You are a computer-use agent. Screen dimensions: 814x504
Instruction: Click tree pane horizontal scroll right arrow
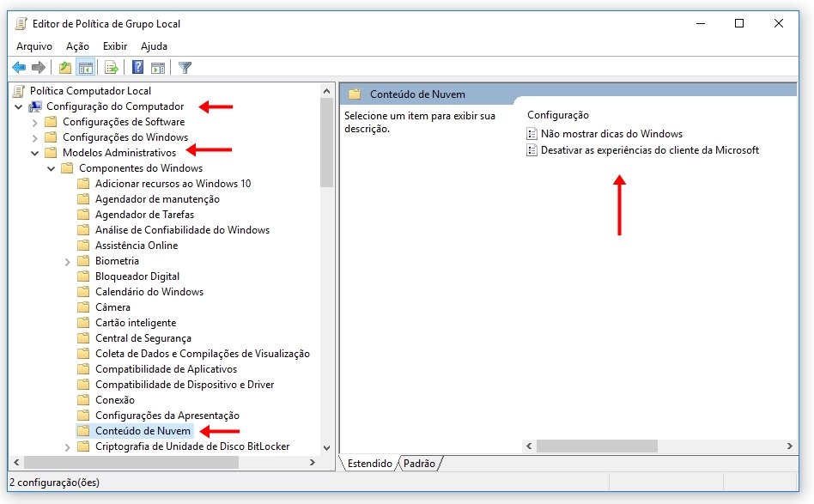[x=312, y=462]
